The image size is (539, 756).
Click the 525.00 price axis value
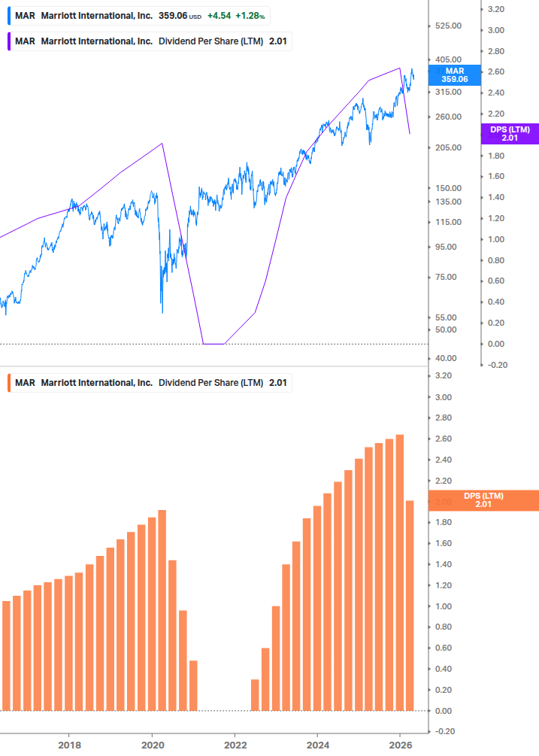(448, 26)
